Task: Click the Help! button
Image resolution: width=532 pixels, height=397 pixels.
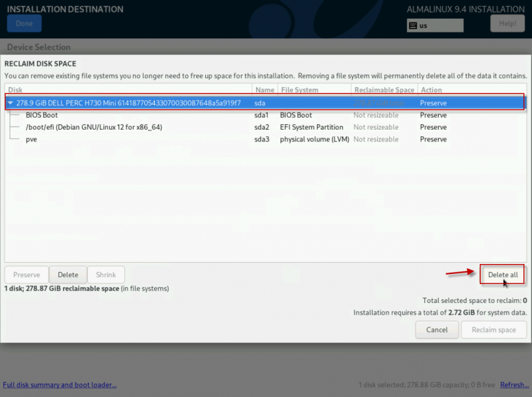Action: [x=508, y=23]
